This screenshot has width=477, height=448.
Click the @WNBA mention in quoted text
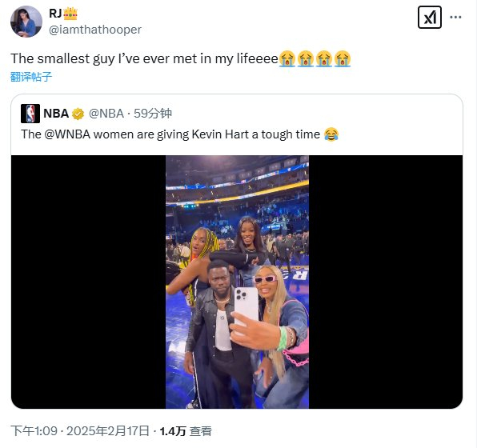(x=67, y=134)
